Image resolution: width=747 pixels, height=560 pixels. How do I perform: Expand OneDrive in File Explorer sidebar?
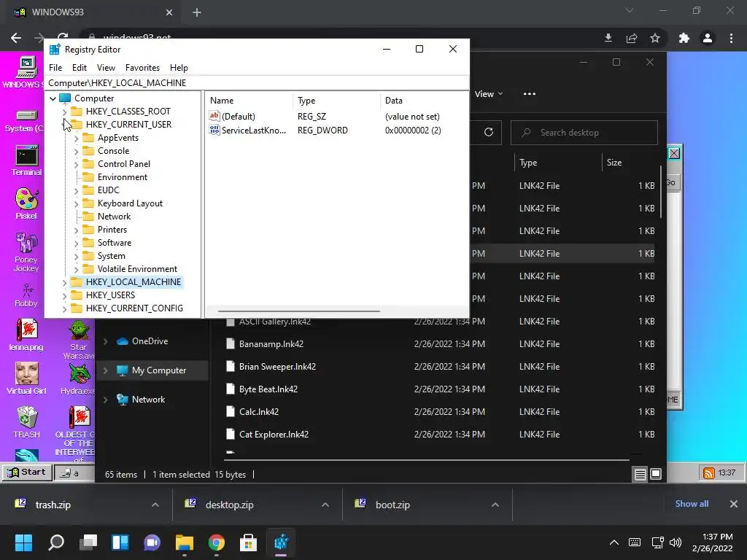pyautogui.click(x=106, y=341)
